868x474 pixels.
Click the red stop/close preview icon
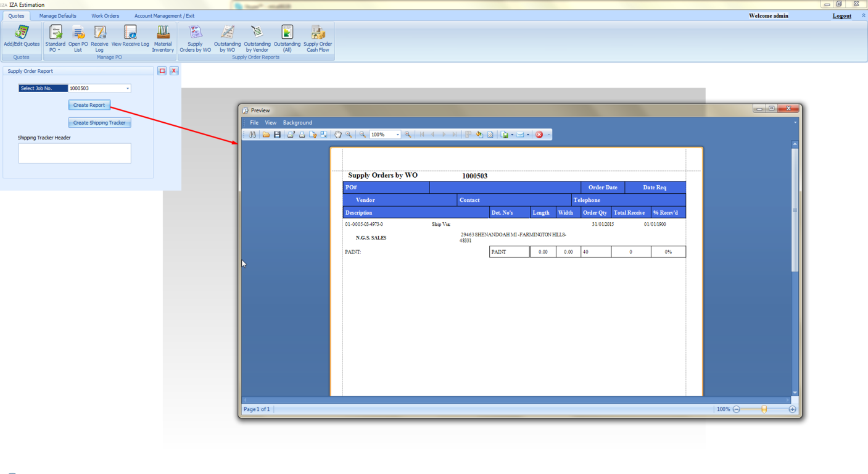tap(539, 135)
